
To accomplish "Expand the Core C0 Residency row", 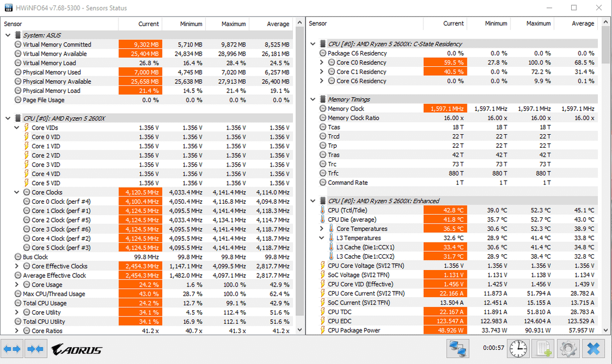I will coord(322,62).
